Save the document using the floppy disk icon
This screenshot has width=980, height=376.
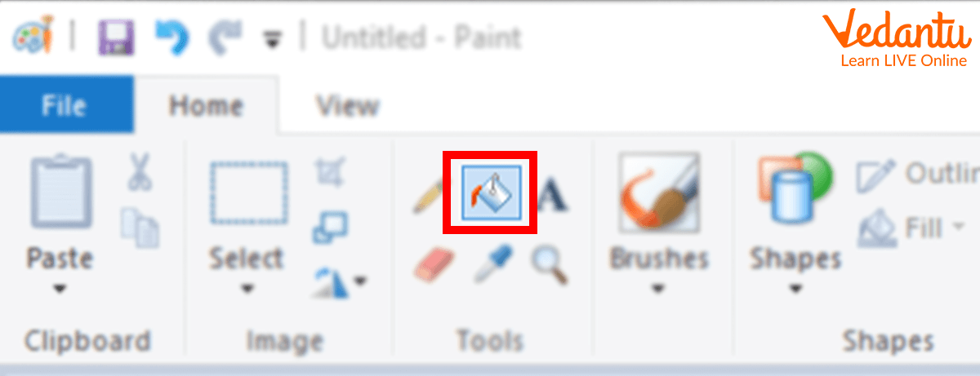[x=115, y=38]
